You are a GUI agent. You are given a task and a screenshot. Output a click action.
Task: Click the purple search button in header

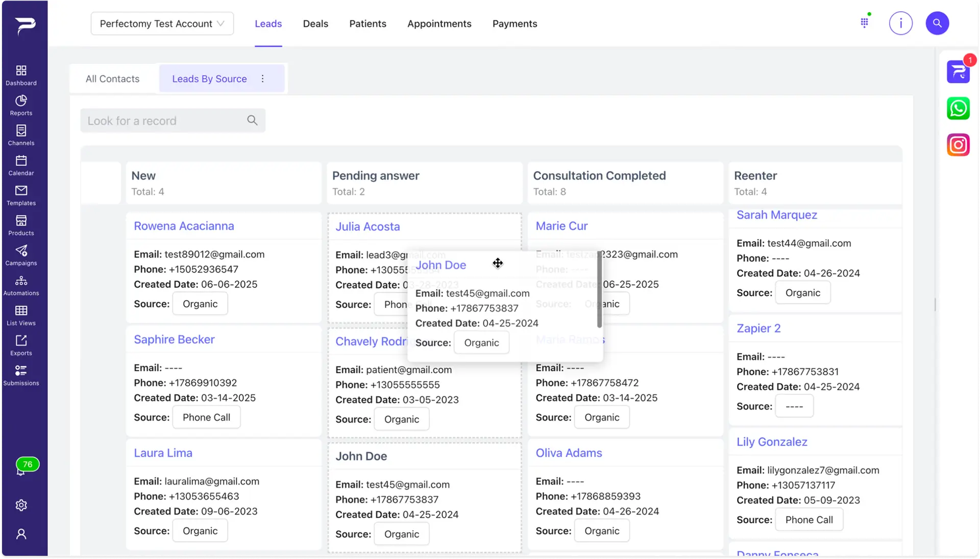(937, 23)
